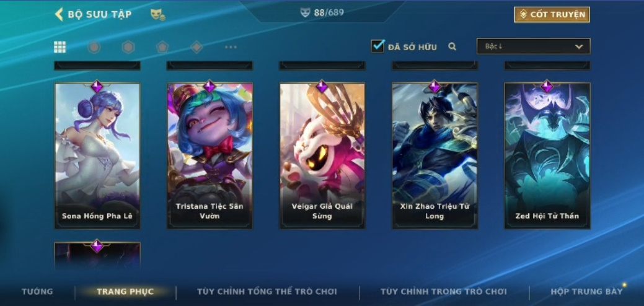
Task: Open the Bậc sort dropdown
Action: point(533,46)
